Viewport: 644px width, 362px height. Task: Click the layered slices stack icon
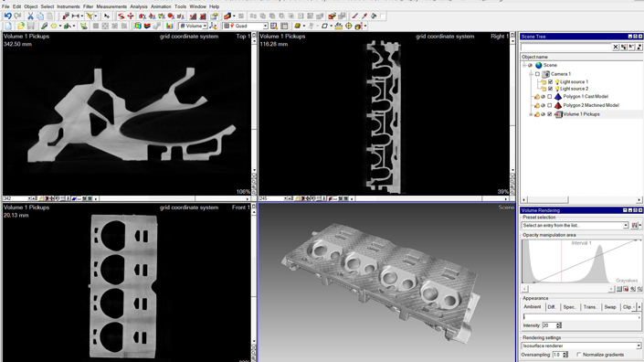147,26
